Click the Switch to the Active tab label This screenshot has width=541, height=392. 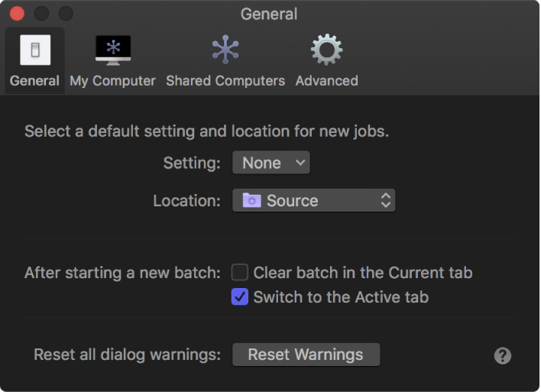tap(341, 297)
